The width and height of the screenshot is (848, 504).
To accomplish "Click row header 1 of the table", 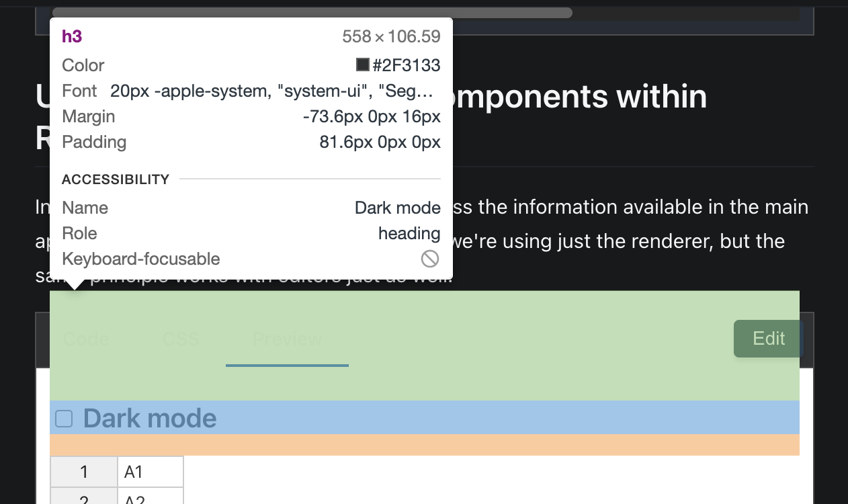I will [83, 471].
